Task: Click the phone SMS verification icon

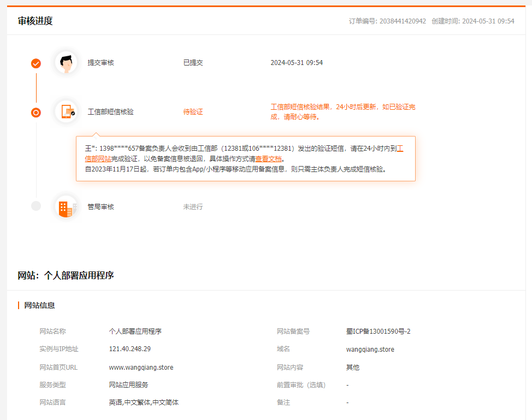Action: 66,111
